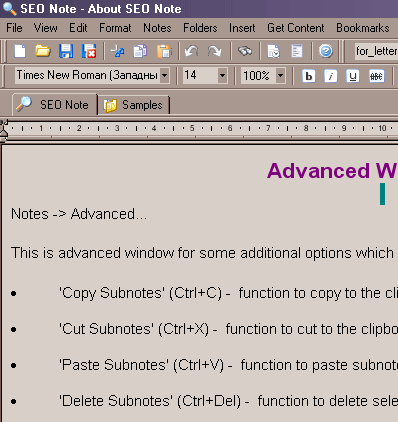Open find with the binoculars icon
Viewport: 398px width, 422px height.
(x=245, y=51)
